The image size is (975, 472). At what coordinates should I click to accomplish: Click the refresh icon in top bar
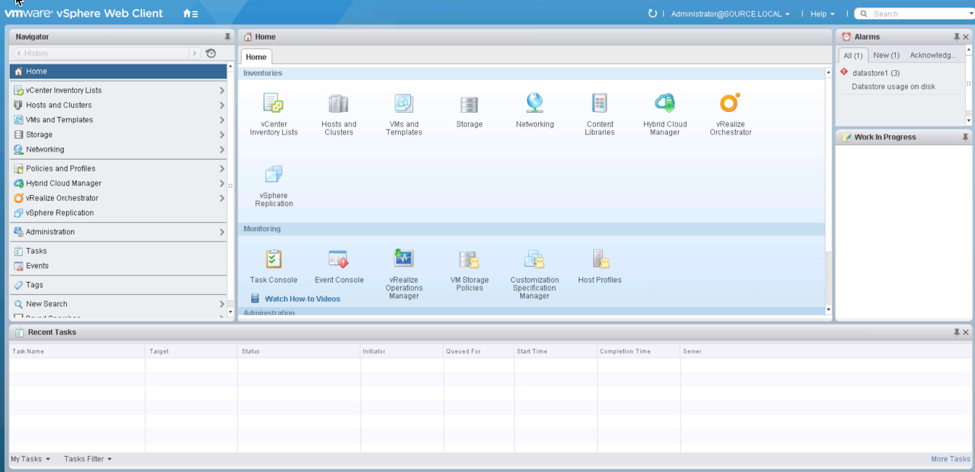click(x=652, y=14)
